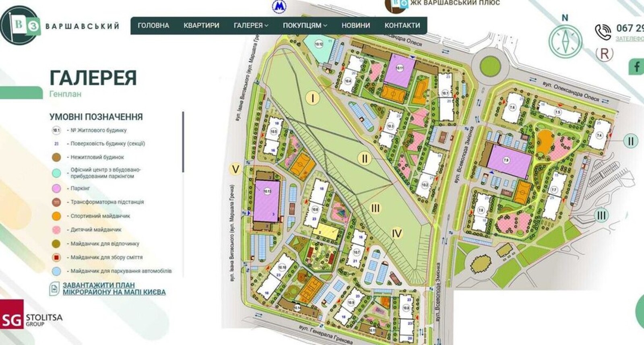Select residential building 10.7 on the plan

(x=356, y=252)
